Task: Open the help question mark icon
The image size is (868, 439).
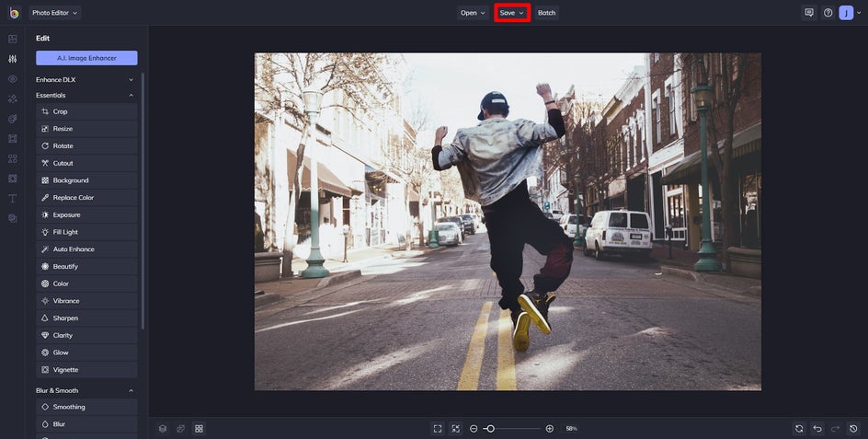Action: point(828,13)
